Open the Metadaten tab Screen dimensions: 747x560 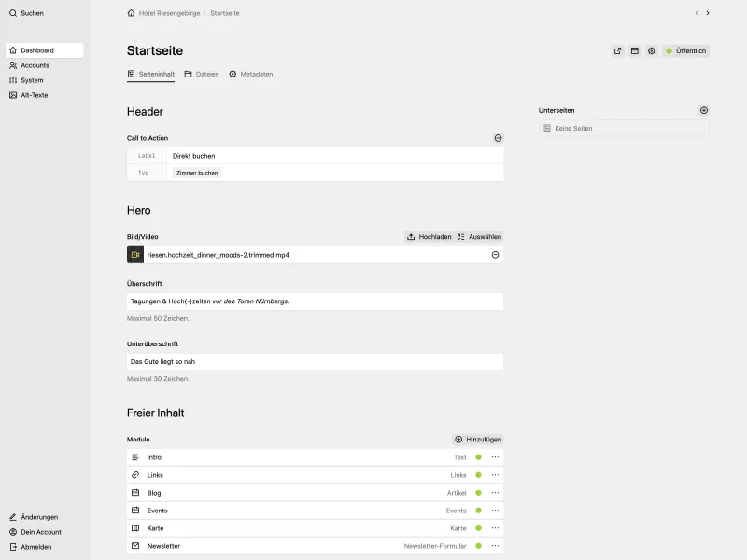click(x=250, y=73)
